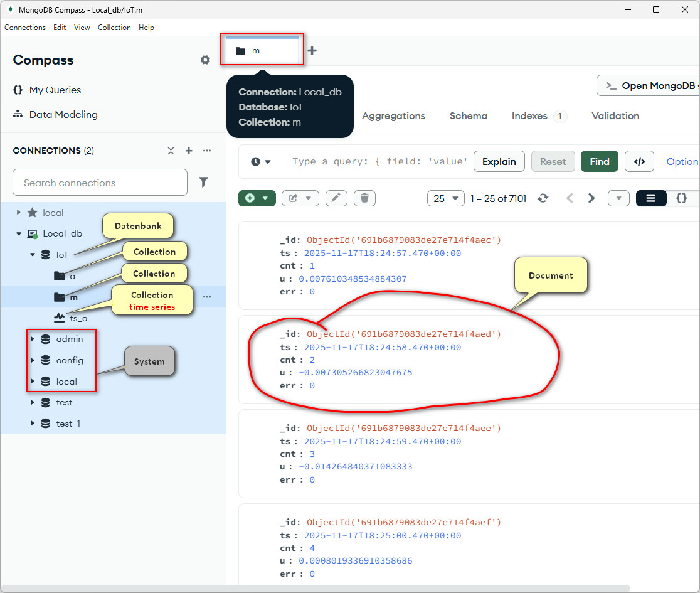Screen dimensions: 700x593
Task: Open the Collection menu
Action: 114,28
